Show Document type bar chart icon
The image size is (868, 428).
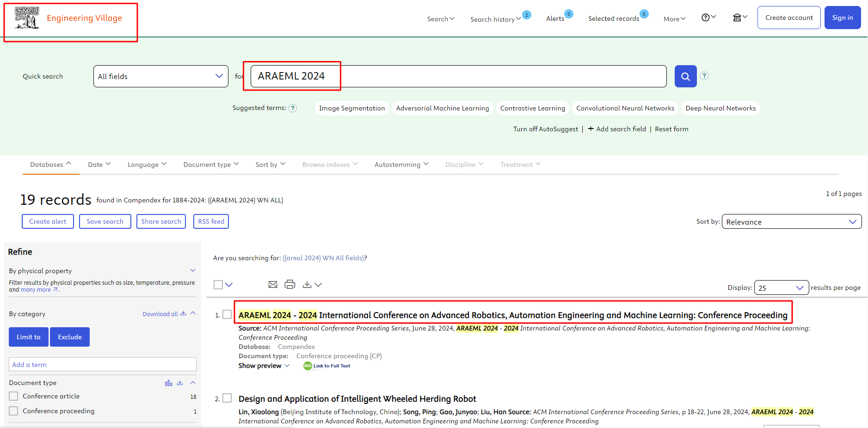pyautogui.click(x=169, y=383)
